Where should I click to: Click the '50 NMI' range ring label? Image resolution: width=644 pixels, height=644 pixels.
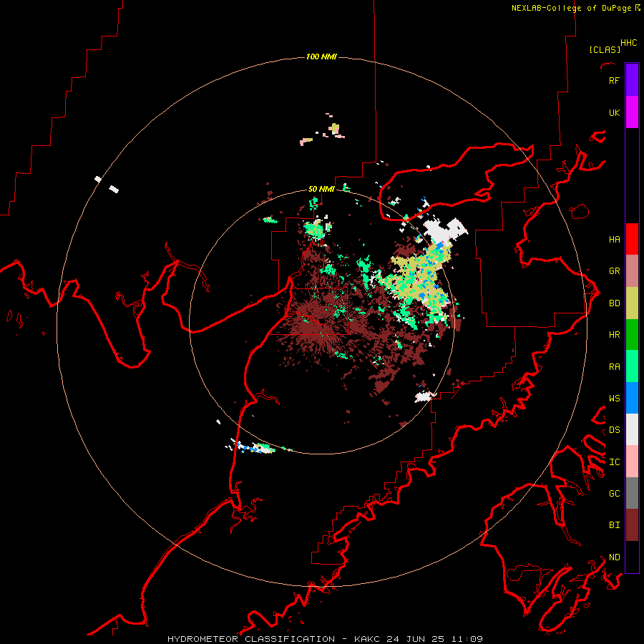click(321, 189)
